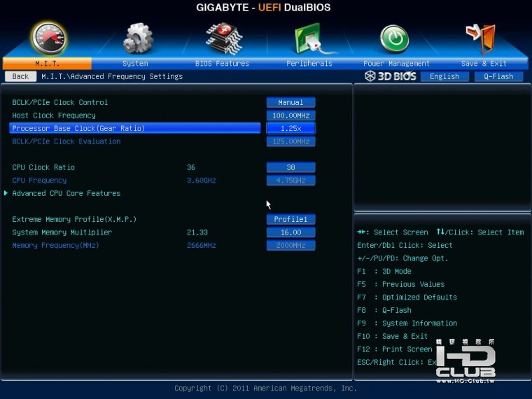Select the CPU Clock Ratio label
Viewport: 532px width, 399px height.
coord(43,167)
